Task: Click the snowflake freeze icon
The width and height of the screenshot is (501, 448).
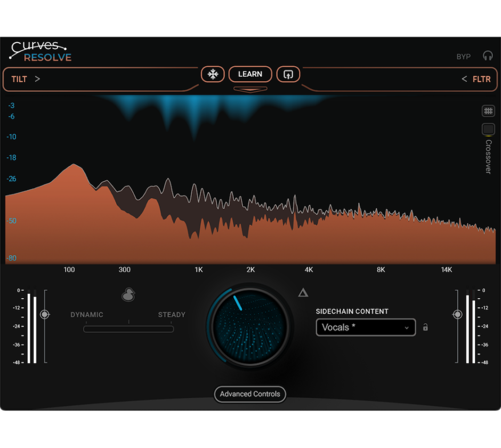Action: click(213, 74)
